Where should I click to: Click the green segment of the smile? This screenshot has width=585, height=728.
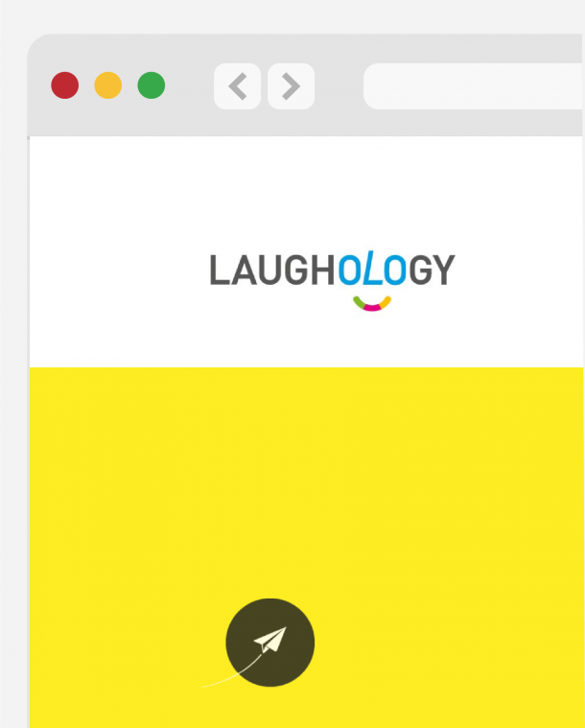(360, 302)
